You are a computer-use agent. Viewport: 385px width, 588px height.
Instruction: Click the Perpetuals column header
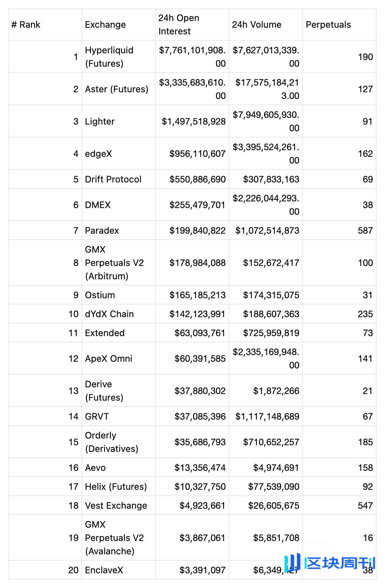[x=328, y=25]
